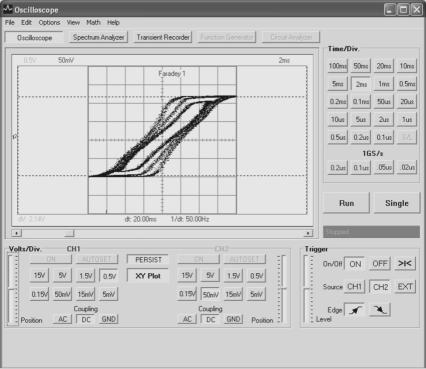This screenshot has height=369, width=426.
Task: Set CH1 coupling to DC
Action: coord(86,319)
